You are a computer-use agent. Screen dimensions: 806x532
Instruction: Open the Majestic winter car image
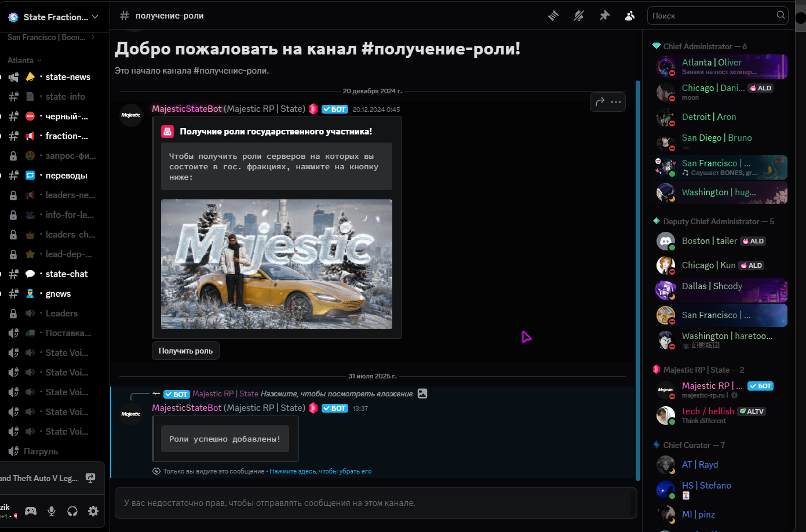coord(276,264)
